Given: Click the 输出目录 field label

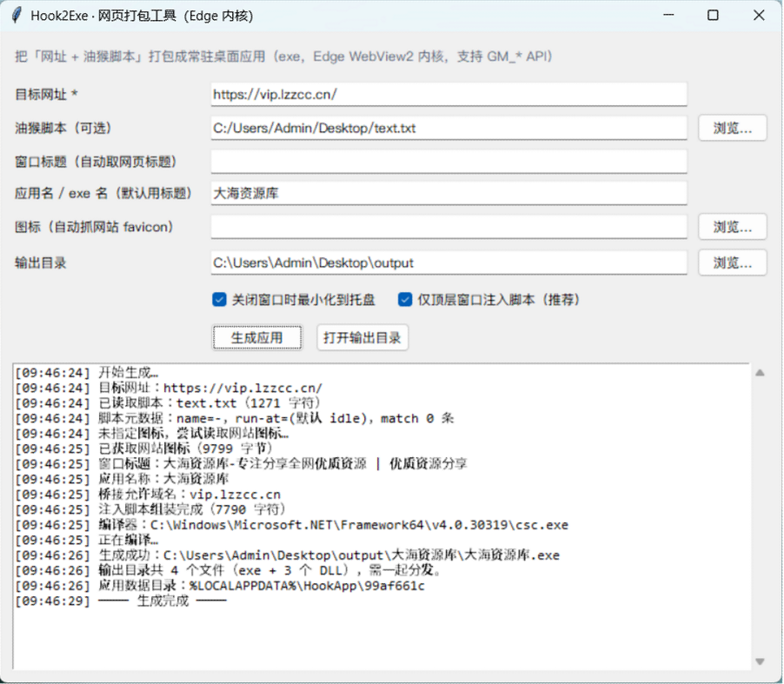Looking at the screenshot, I should [41, 263].
